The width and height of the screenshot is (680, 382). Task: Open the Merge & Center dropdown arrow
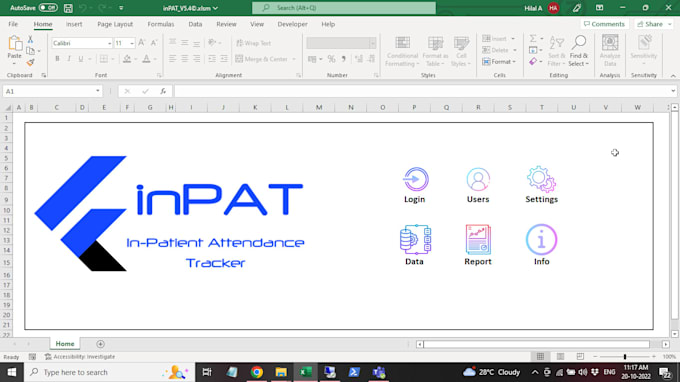point(294,59)
